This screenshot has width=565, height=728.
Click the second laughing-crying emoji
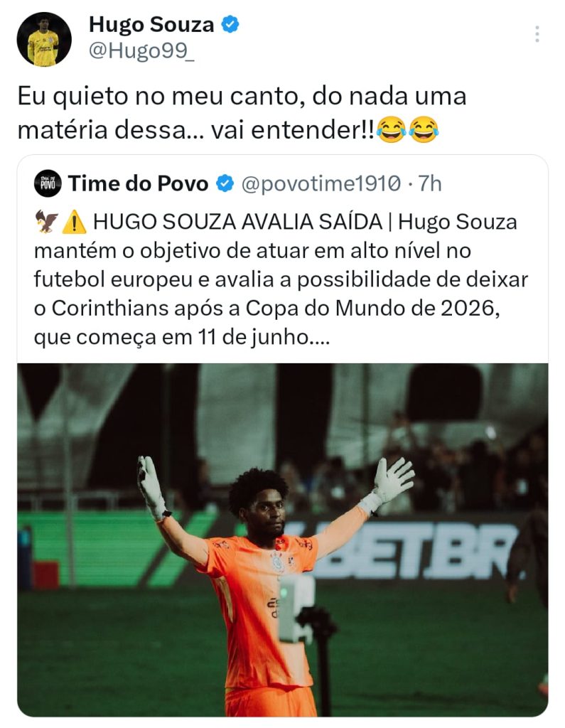coord(424,130)
